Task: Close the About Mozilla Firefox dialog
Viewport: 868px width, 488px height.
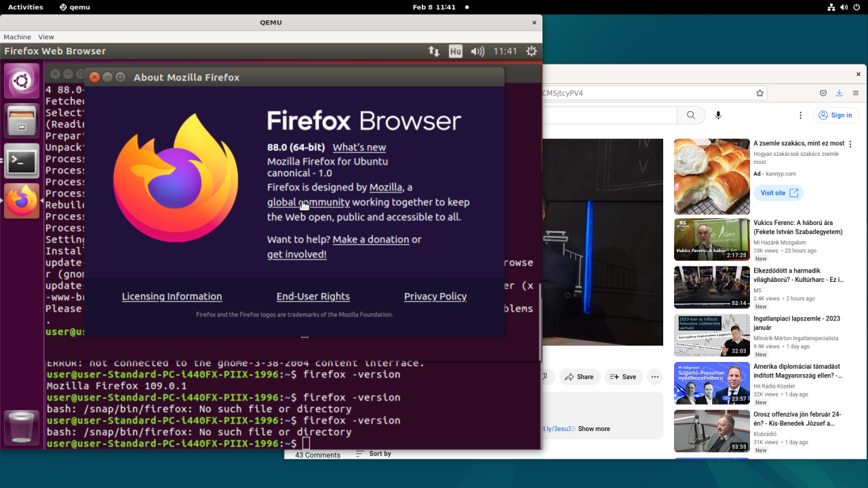Action: tap(95, 77)
